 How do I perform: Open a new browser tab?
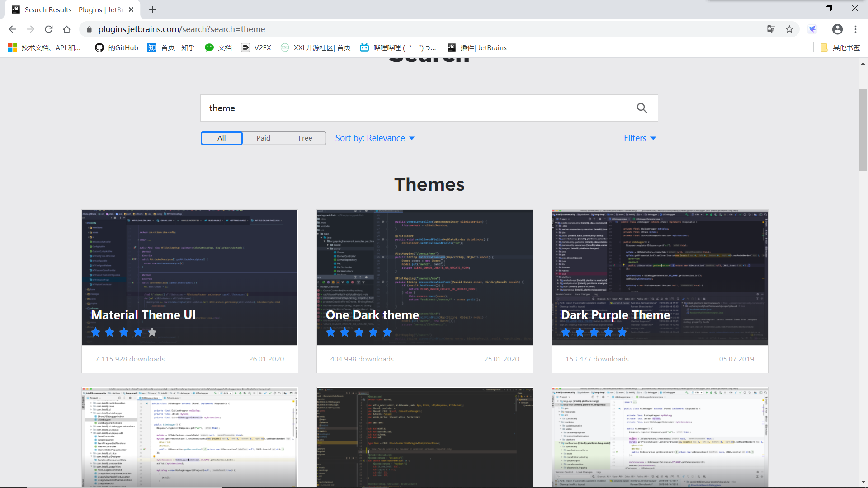tap(153, 9)
